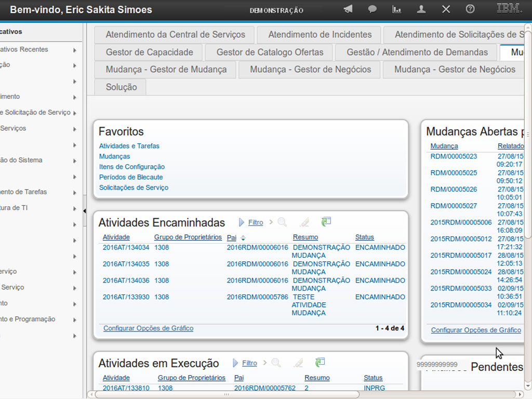This screenshot has height=399, width=532.
Task: Open the Gestor de Capacidade tab
Action: pyautogui.click(x=149, y=52)
